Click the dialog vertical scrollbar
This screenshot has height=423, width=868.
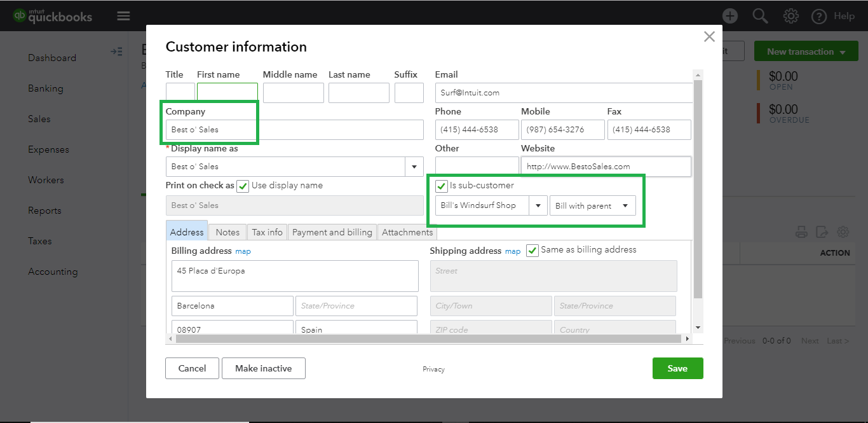coord(698,189)
